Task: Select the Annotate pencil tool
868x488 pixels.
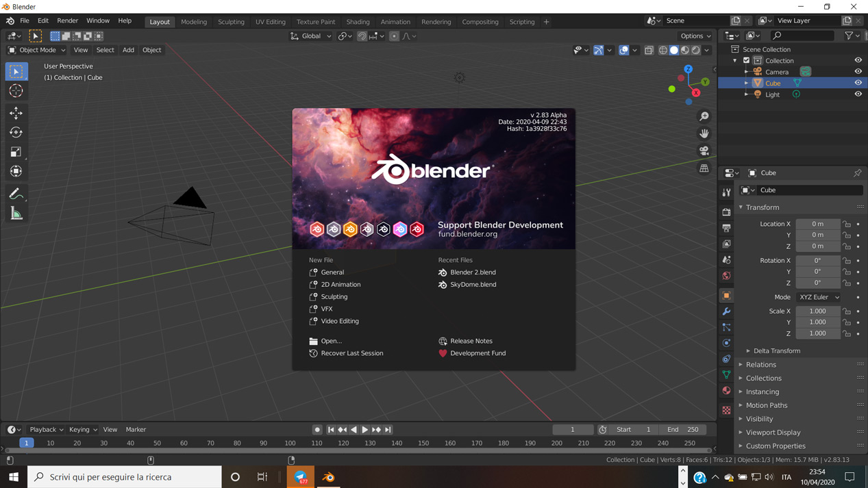Action: [16, 194]
